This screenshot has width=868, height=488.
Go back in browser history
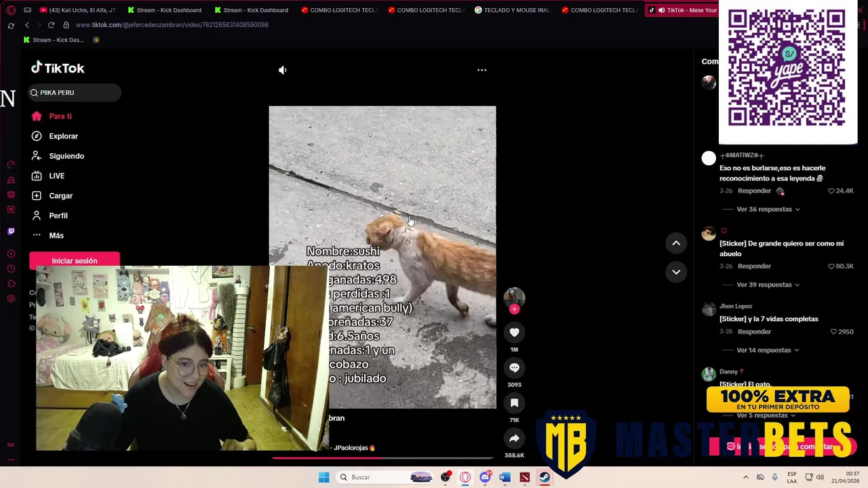click(26, 25)
